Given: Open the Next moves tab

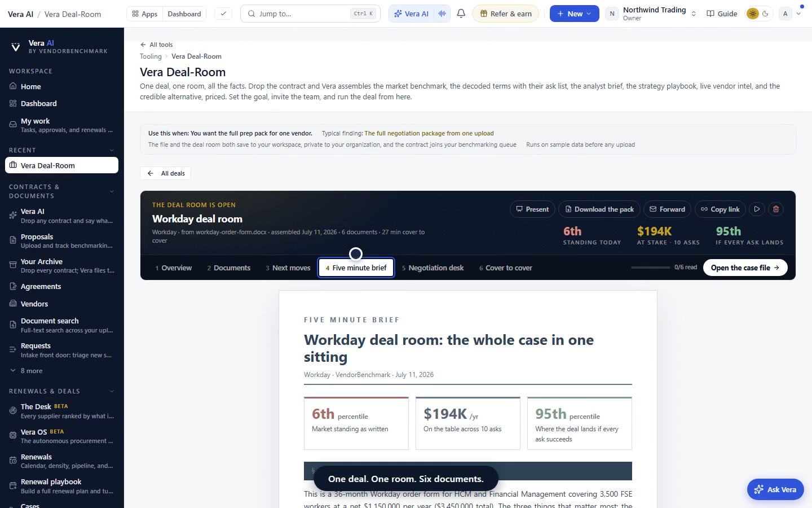Looking at the screenshot, I should click(x=288, y=268).
